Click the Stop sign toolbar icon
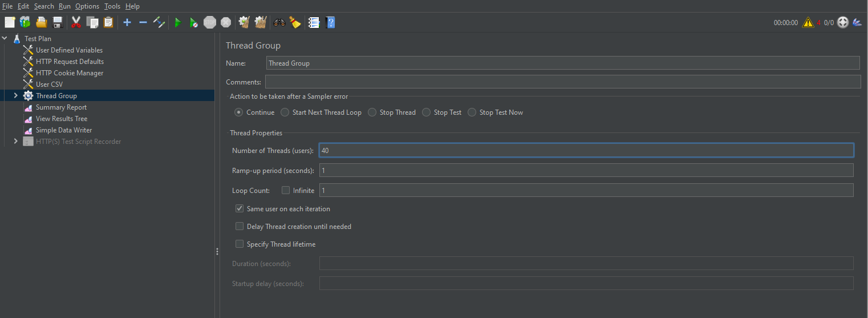Screen dimensions: 868x318 (210, 22)
